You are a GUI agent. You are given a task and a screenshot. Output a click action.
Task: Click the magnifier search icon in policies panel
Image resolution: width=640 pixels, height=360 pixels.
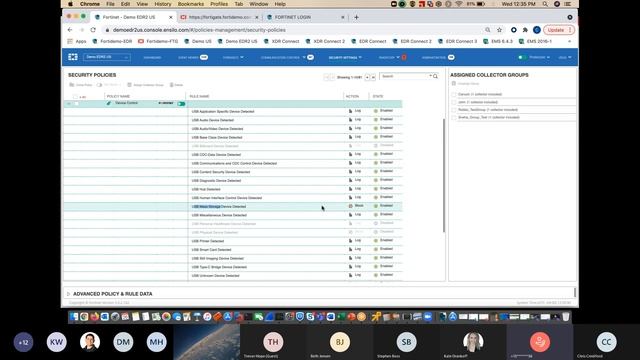point(436,76)
